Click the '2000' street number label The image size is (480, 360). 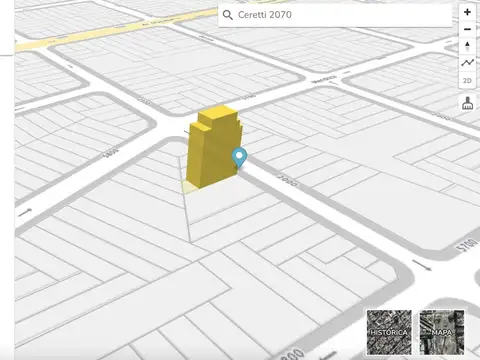tap(288, 181)
